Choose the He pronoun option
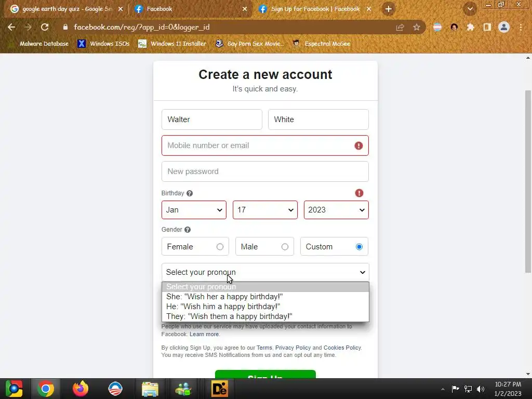 tap(265, 307)
